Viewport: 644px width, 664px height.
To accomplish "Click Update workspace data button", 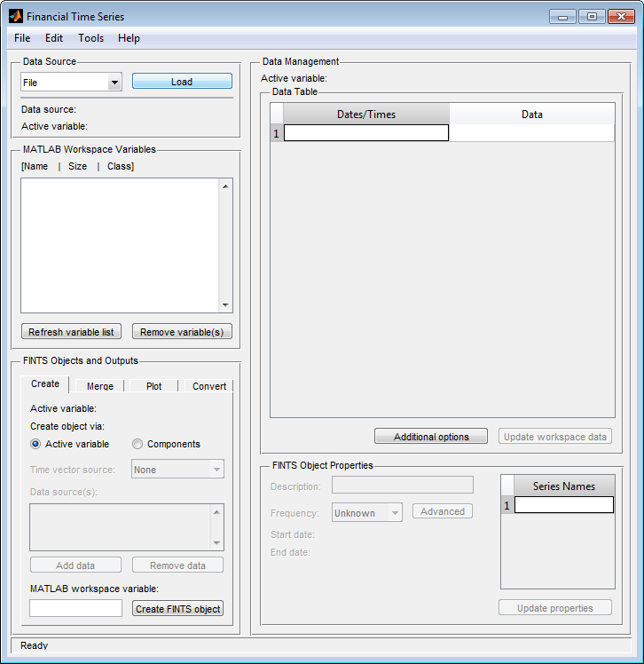I will point(555,436).
